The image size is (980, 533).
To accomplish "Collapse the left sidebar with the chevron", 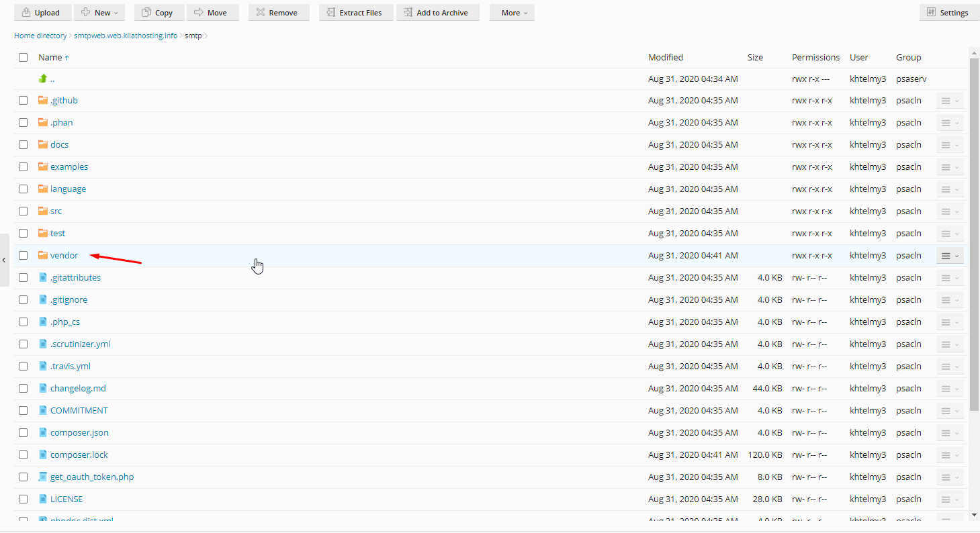I will coord(5,260).
